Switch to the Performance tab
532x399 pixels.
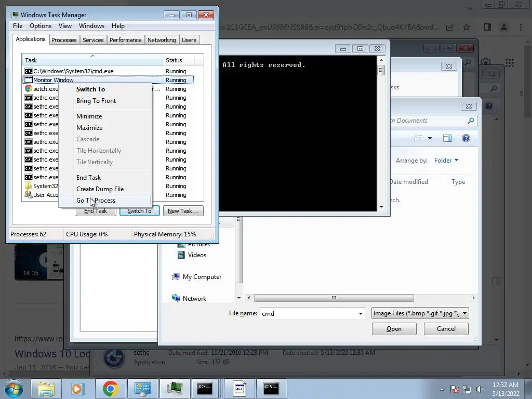click(x=126, y=40)
